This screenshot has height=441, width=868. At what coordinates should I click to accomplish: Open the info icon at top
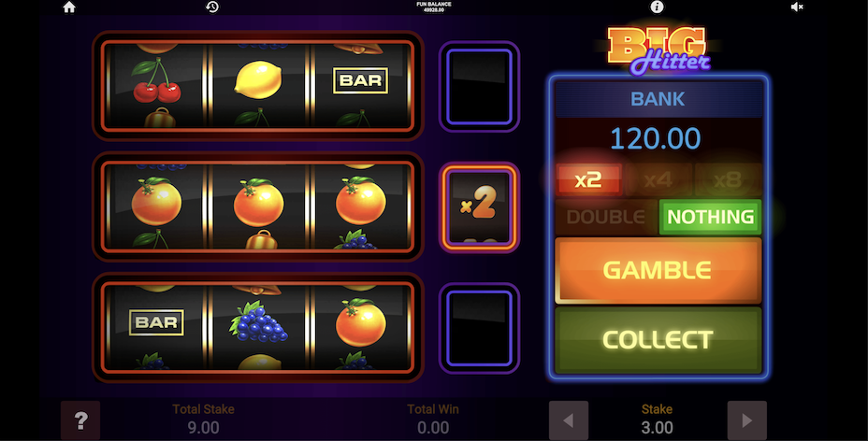(x=657, y=7)
